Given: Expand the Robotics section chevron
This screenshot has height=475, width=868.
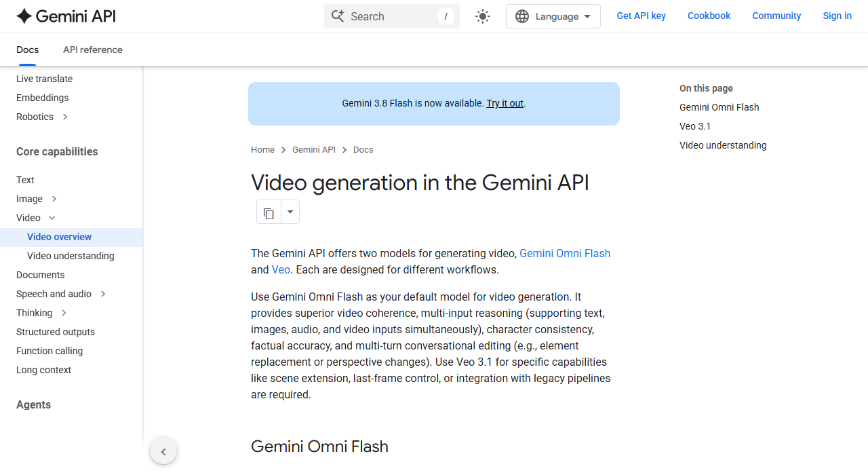Looking at the screenshot, I should click(65, 117).
